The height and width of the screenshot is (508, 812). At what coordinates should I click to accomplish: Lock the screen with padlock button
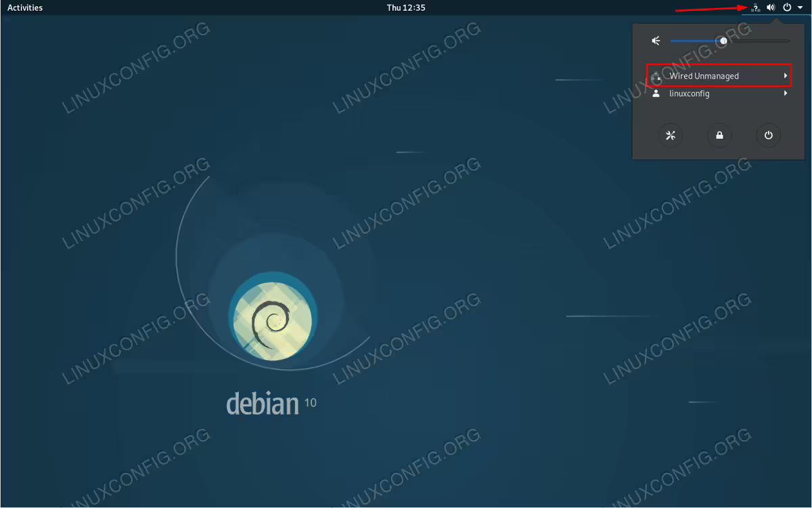(719, 135)
